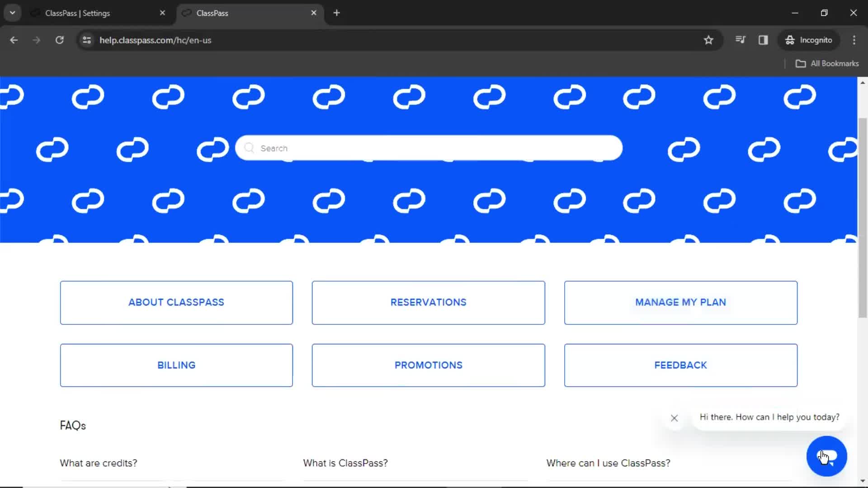The image size is (868, 488).
Task: Open the 'What are credits?' FAQ
Action: coord(99,463)
